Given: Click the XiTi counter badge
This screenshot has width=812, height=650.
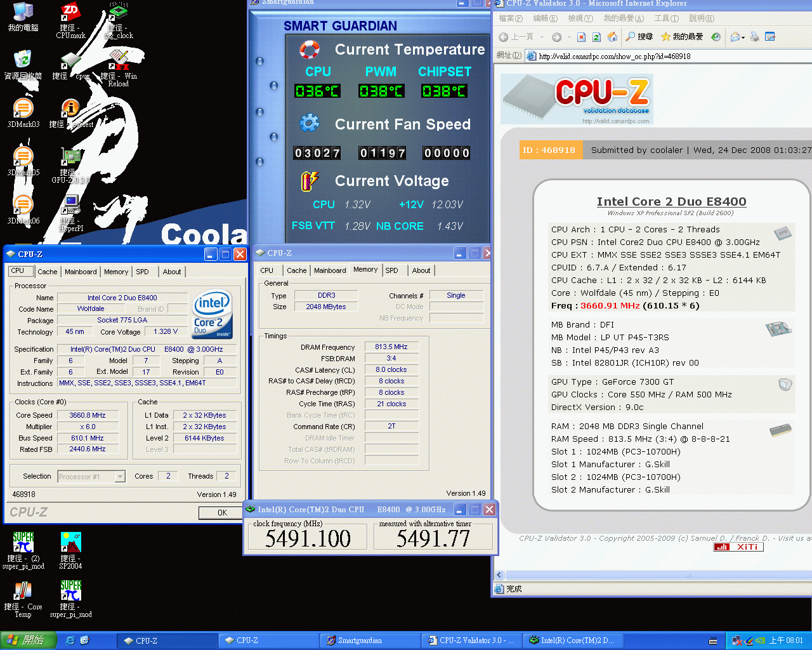Looking at the screenshot, I should click(x=738, y=547).
